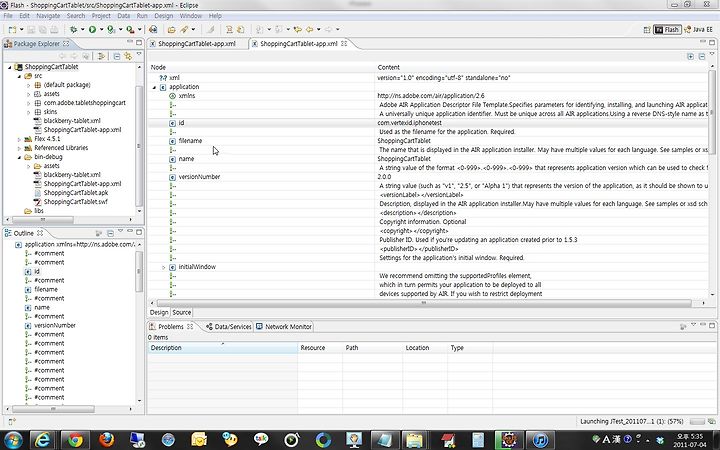Open the Window menu
Viewport: 720px width, 450px height.
[x=191, y=16]
